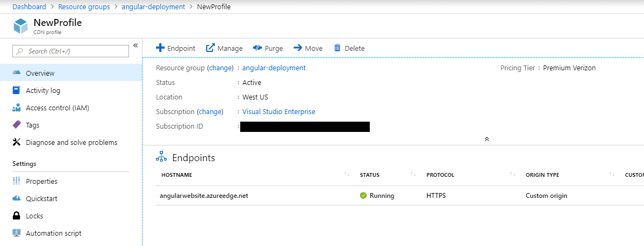Click the HTTPS protocol cell

[x=436, y=196]
